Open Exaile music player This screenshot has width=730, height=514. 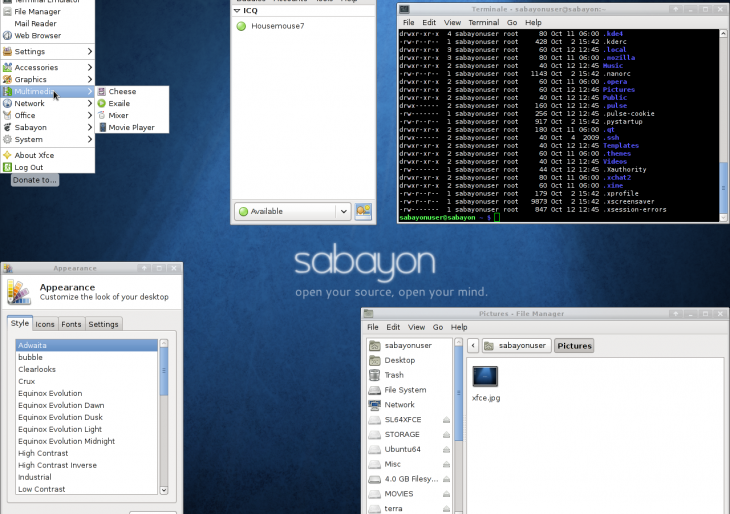(119, 104)
